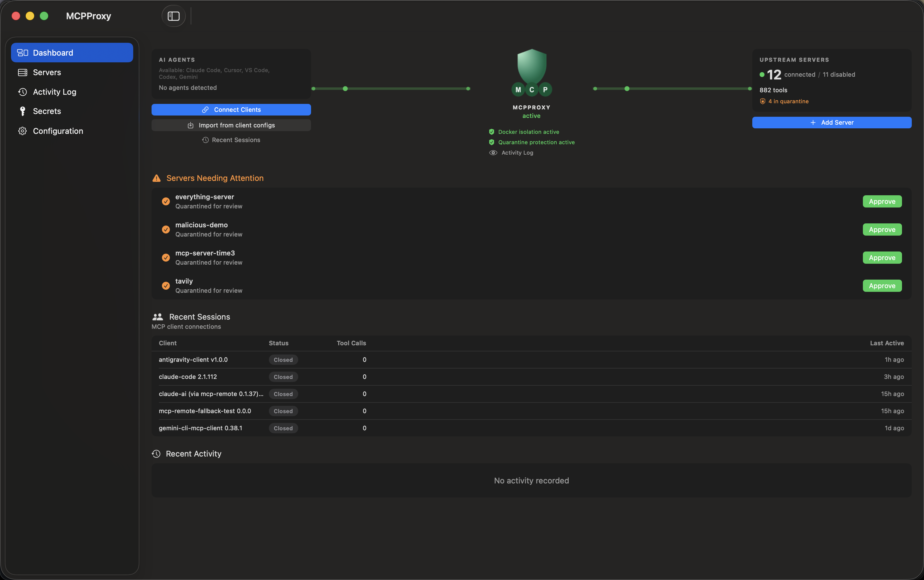Click the Client column header

pos(168,343)
